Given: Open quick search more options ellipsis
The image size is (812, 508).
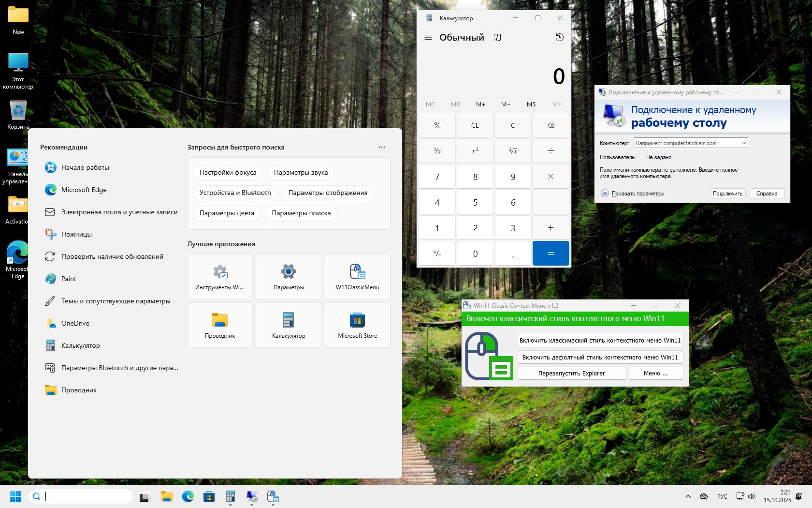Looking at the screenshot, I should point(381,147).
